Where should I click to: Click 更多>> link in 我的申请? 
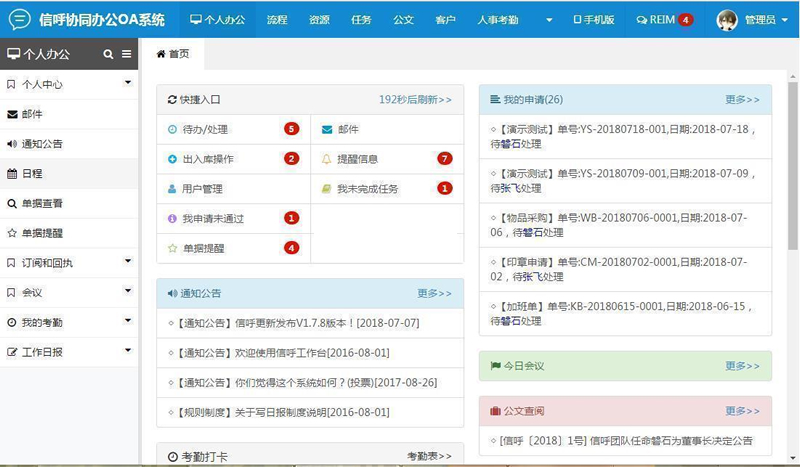click(742, 100)
